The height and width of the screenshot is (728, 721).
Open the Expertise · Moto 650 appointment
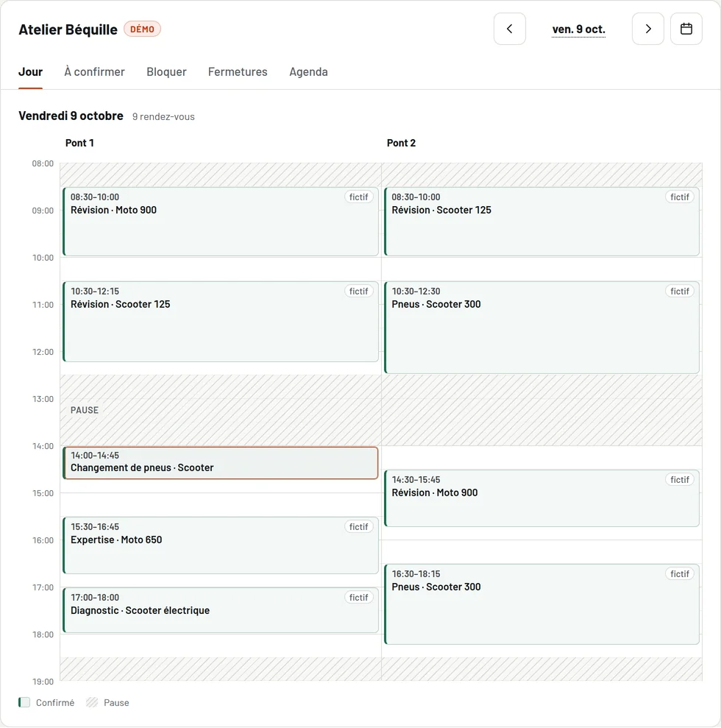click(221, 545)
